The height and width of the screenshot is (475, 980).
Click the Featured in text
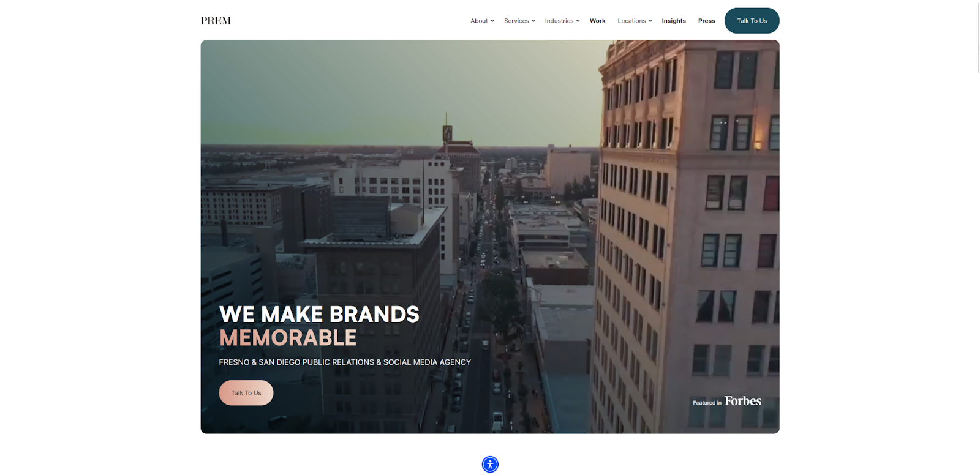707,403
